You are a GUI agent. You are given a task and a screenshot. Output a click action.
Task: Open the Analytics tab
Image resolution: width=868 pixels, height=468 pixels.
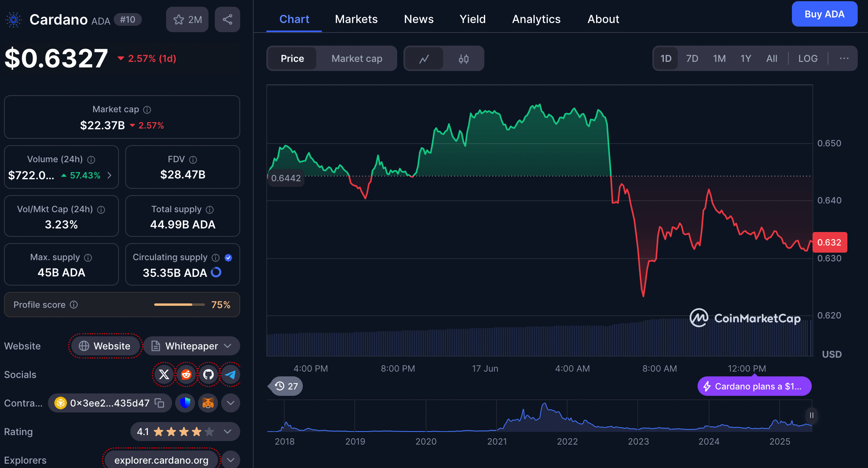pos(536,19)
